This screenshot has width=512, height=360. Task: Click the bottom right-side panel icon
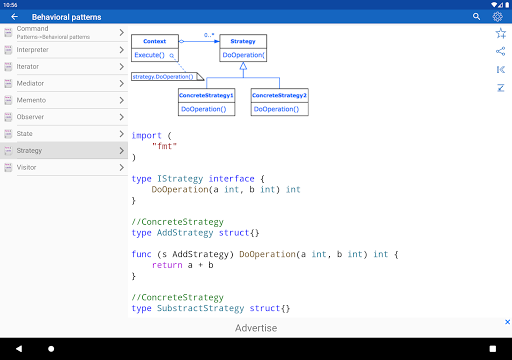500,88
